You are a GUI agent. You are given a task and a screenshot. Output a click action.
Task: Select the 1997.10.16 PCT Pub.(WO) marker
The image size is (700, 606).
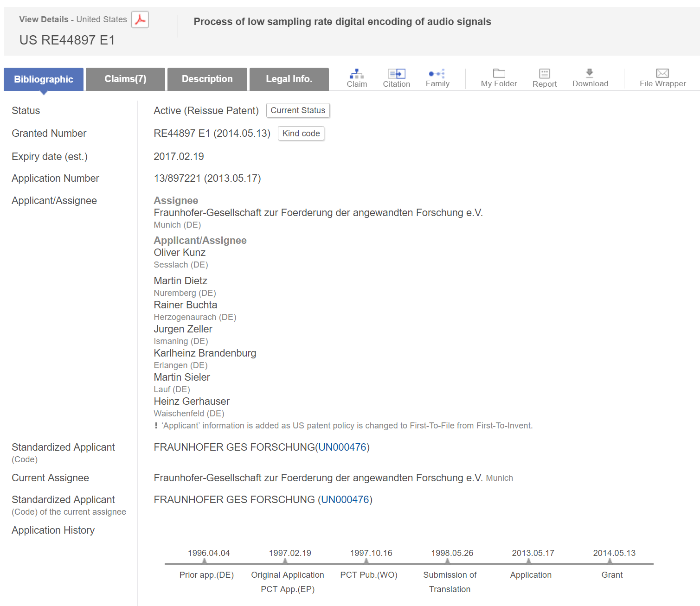point(366,561)
